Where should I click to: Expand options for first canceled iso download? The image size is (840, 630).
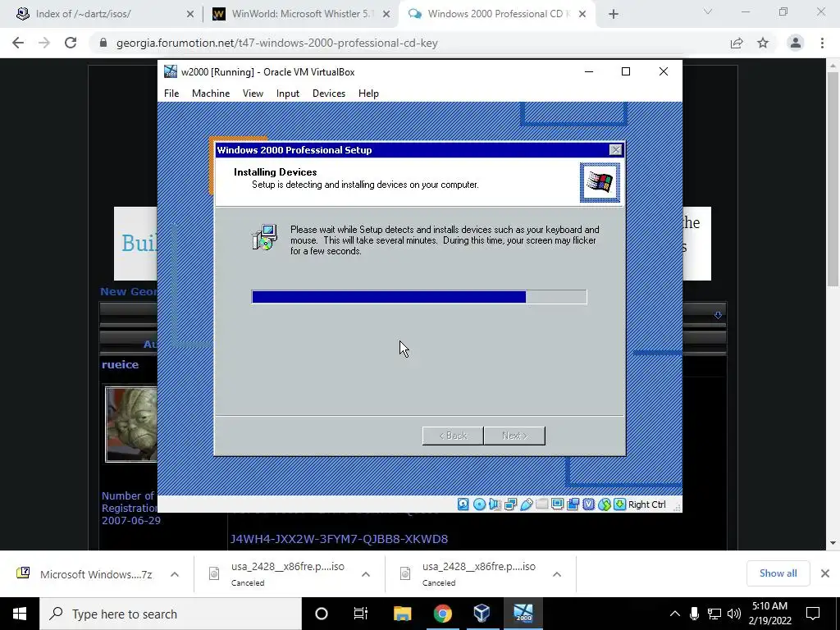coord(366,574)
